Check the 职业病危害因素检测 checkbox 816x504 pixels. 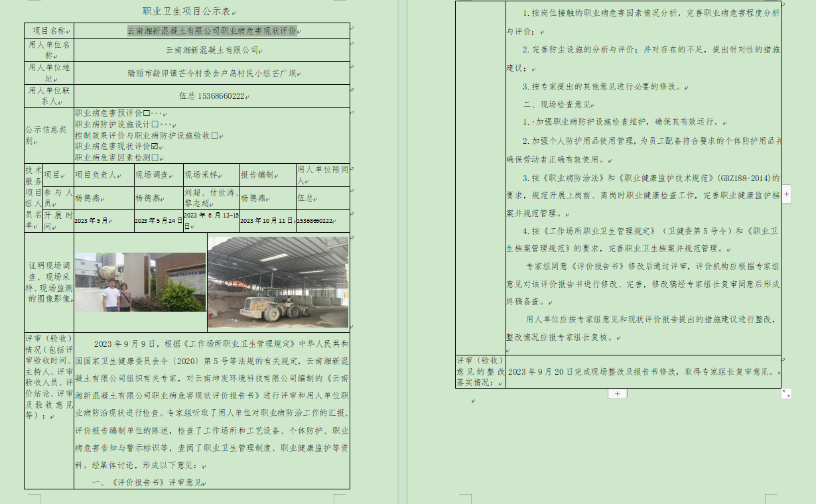(155, 157)
